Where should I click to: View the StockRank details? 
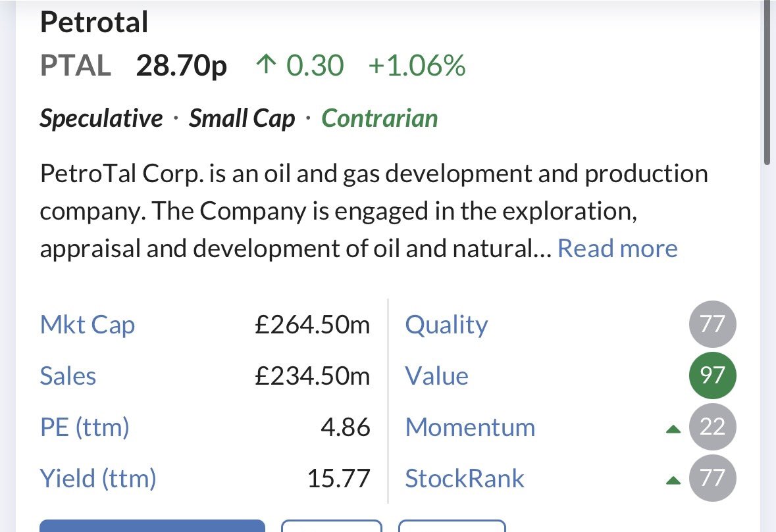click(465, 479)
